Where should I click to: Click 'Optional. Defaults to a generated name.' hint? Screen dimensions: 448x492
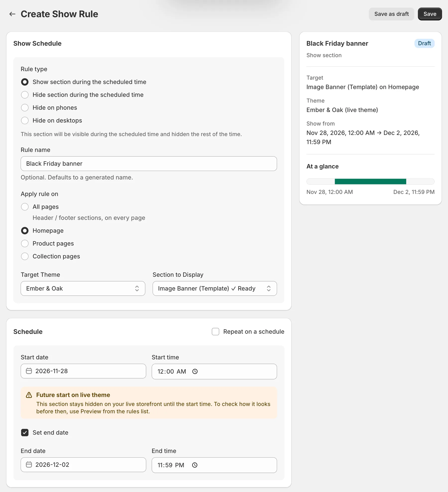click(x=77, y=177)
